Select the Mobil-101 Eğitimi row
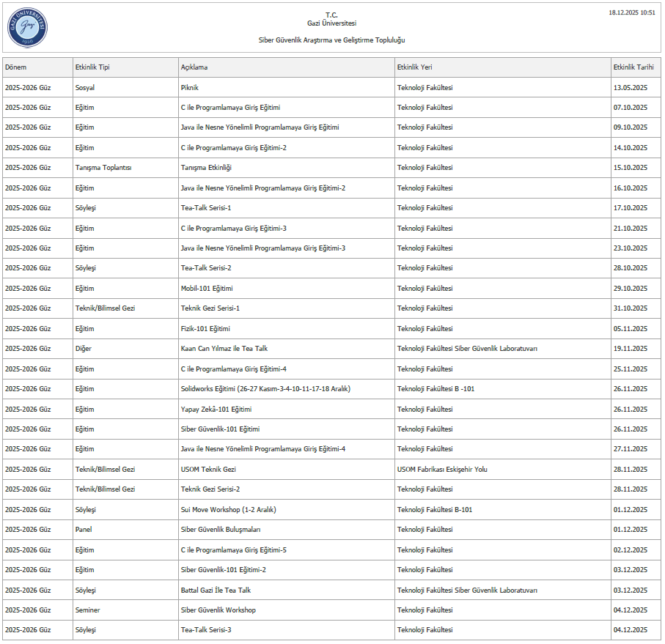This screenshot has height=644, width=665. (x=207, y=289)
